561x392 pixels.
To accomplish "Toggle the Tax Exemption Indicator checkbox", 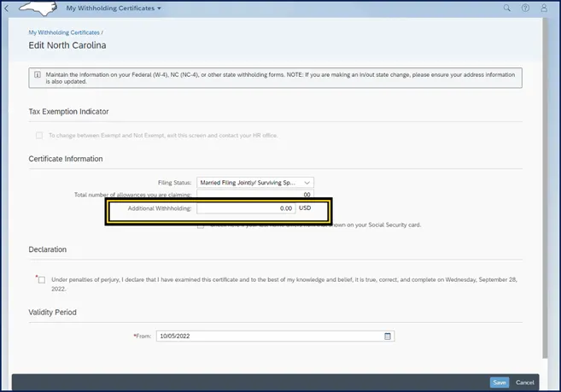I will tap(39, 135).
